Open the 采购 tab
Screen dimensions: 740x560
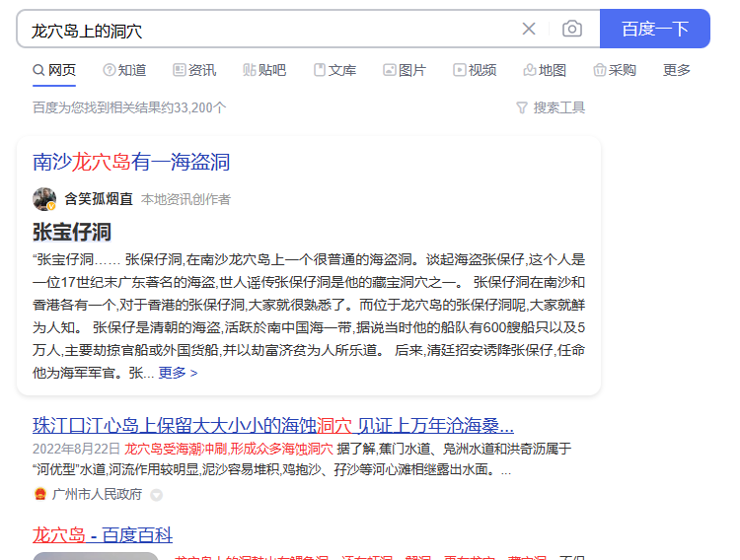tap(615, 70)
